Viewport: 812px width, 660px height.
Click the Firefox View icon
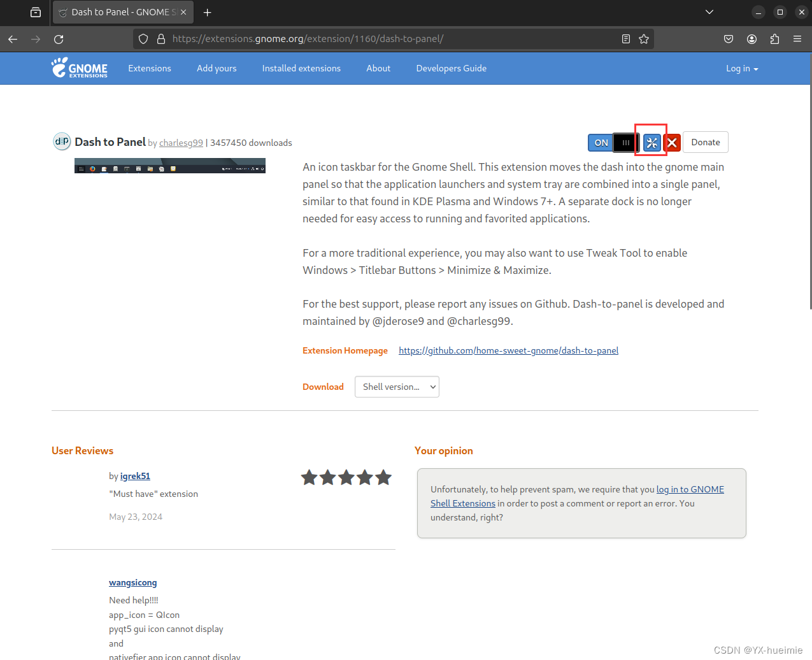pos(36,12)
